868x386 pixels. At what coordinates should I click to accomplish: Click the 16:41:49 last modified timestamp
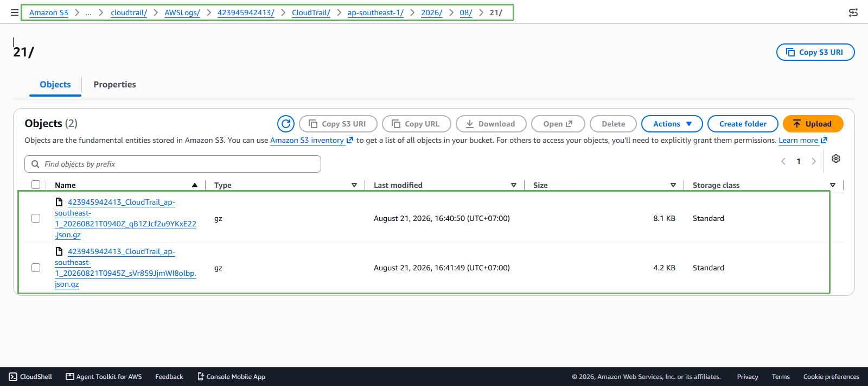(442, 268)
